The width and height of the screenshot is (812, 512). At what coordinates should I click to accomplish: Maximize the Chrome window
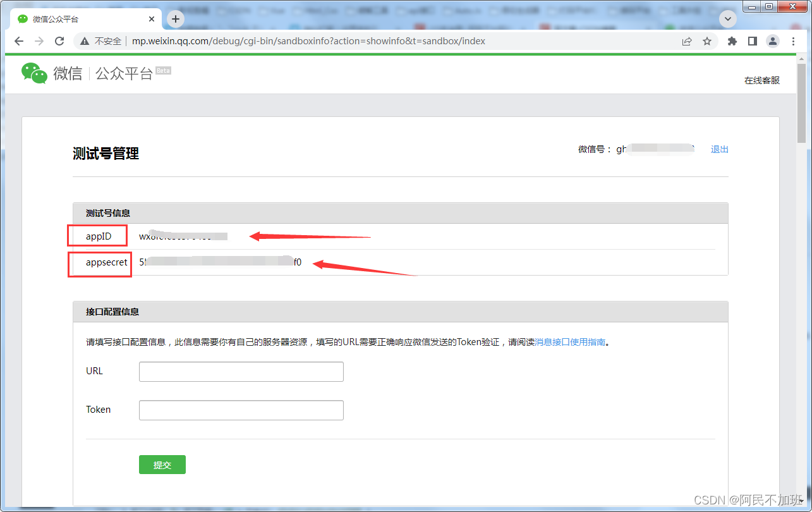[x=768, y=6]
